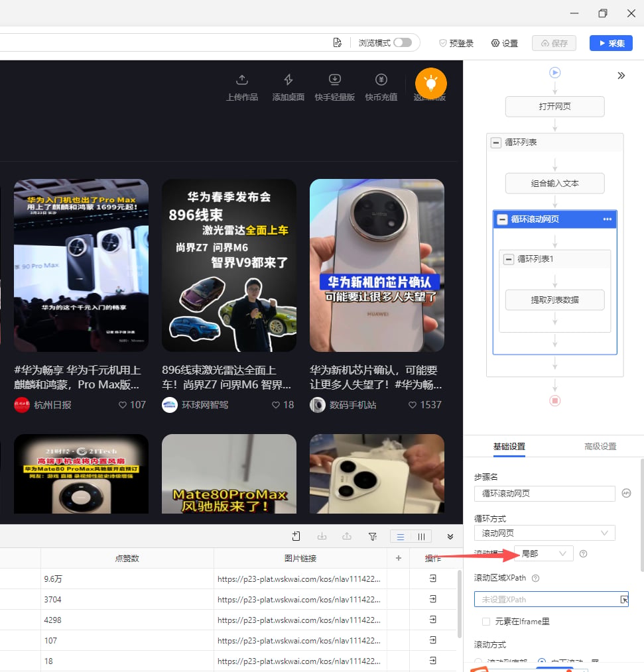Screen dimensions: 644x672
Task: Open the filter icon in data toolbar
Action: (373, 536)
